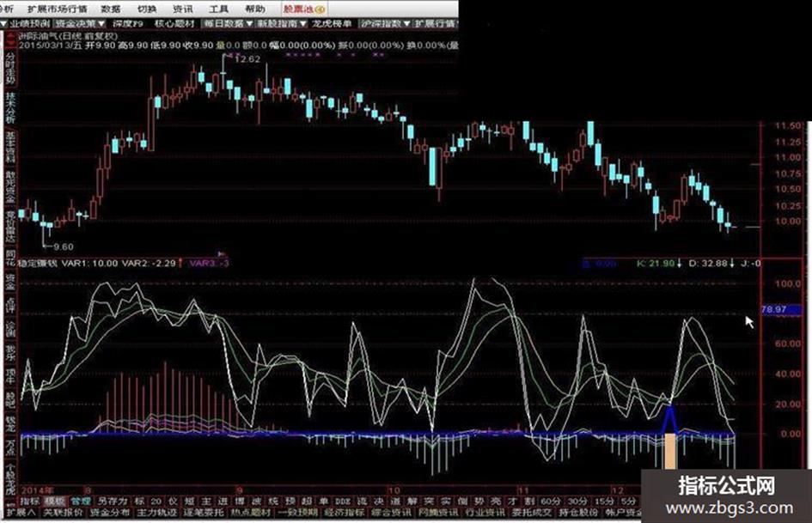This screenshot has width=812, height=523.
Task: Expand the 沪深指数 dropdown
Action: coord(386,23)
